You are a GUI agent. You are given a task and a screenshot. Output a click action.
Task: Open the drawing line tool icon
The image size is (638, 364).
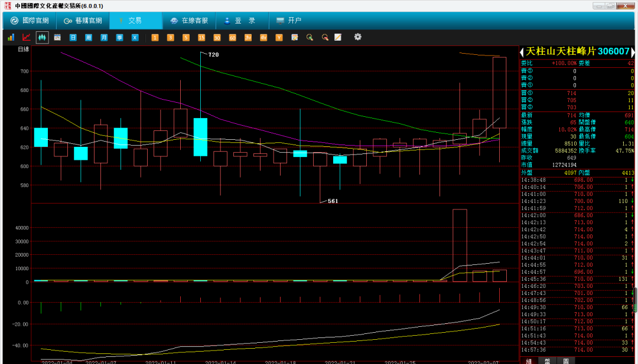click(x=338, y=37)
